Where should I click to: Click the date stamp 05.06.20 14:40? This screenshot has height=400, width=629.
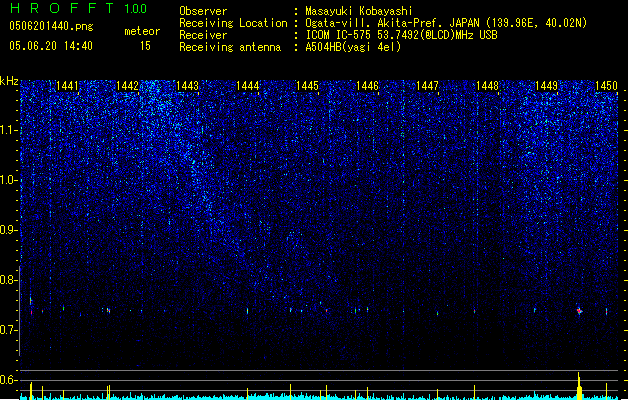point(51,46)
